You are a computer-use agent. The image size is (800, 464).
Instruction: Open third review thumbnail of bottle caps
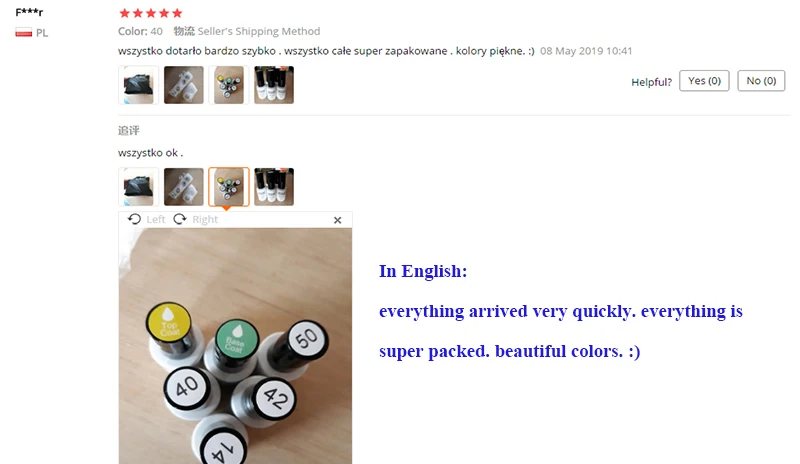click(229, 85)
